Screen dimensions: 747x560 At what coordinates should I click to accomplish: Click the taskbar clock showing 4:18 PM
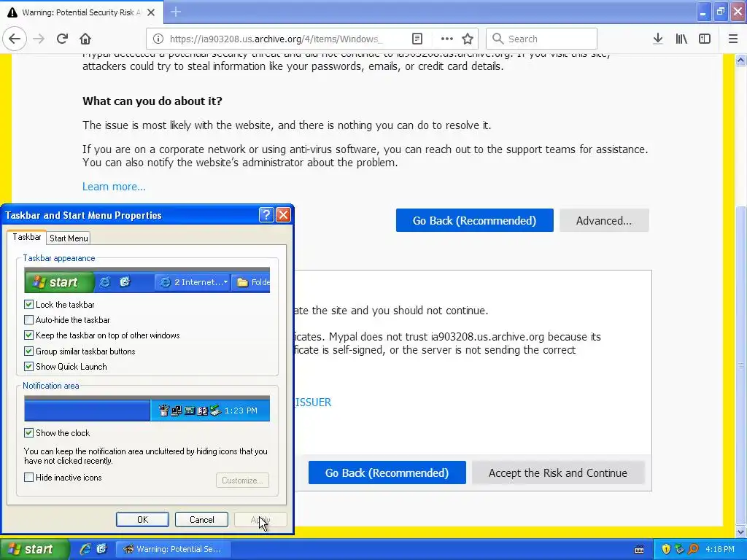[720, 549]
